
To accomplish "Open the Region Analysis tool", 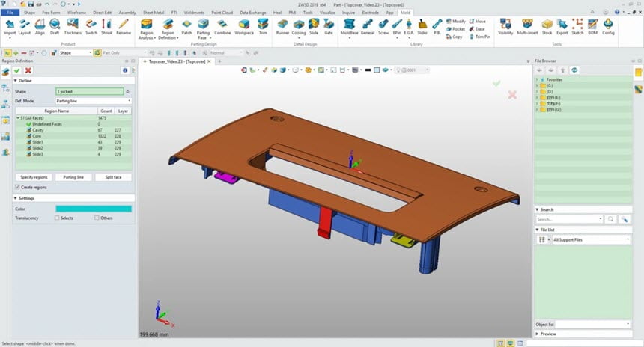I will (147, 29).
